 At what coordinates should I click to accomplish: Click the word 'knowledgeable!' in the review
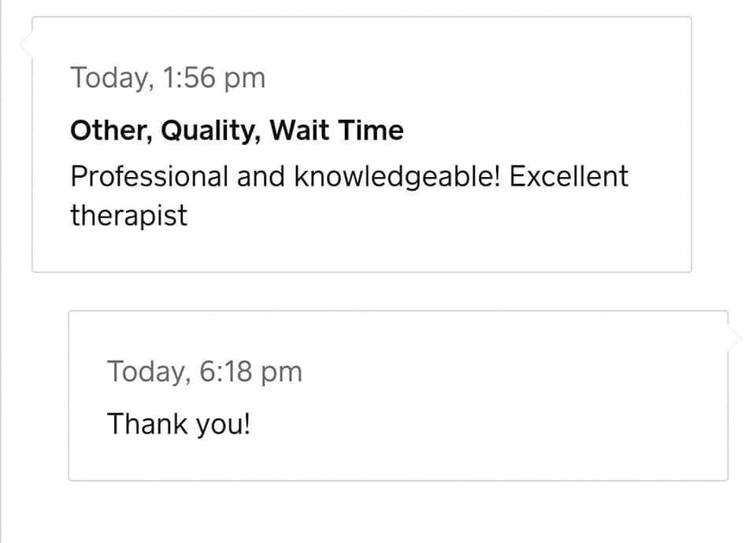397,176
